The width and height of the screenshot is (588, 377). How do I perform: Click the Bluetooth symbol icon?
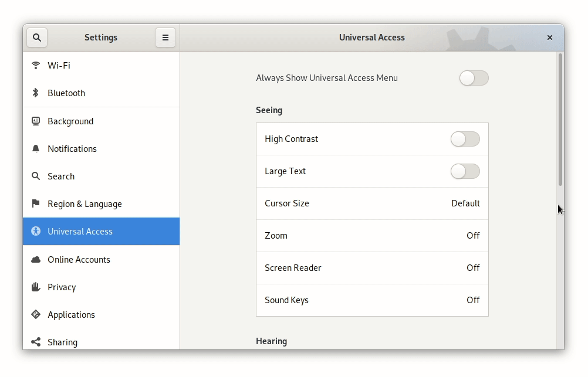click(36, 93)
